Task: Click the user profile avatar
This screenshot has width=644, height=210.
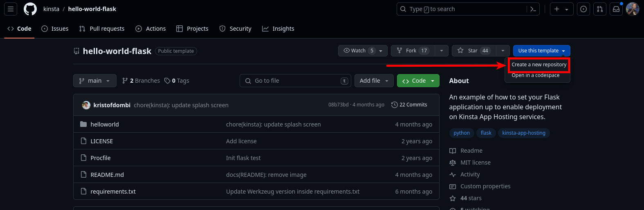Action: coord(632,9)
